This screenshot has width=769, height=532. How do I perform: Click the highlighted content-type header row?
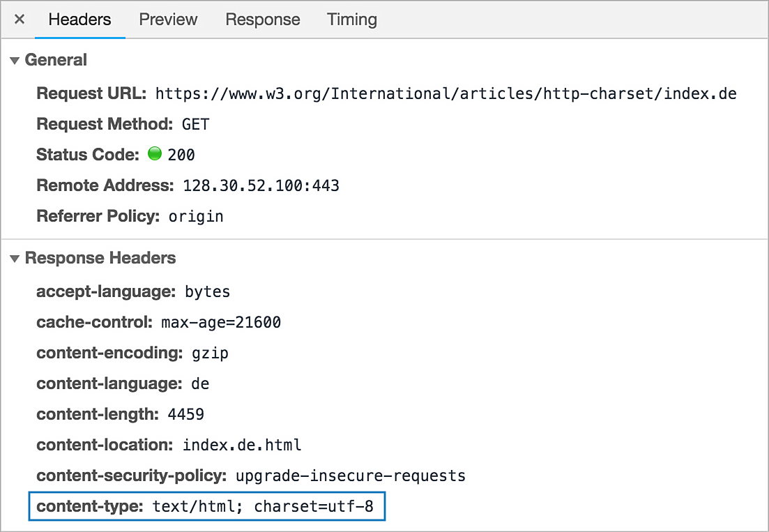pos(207,506)
